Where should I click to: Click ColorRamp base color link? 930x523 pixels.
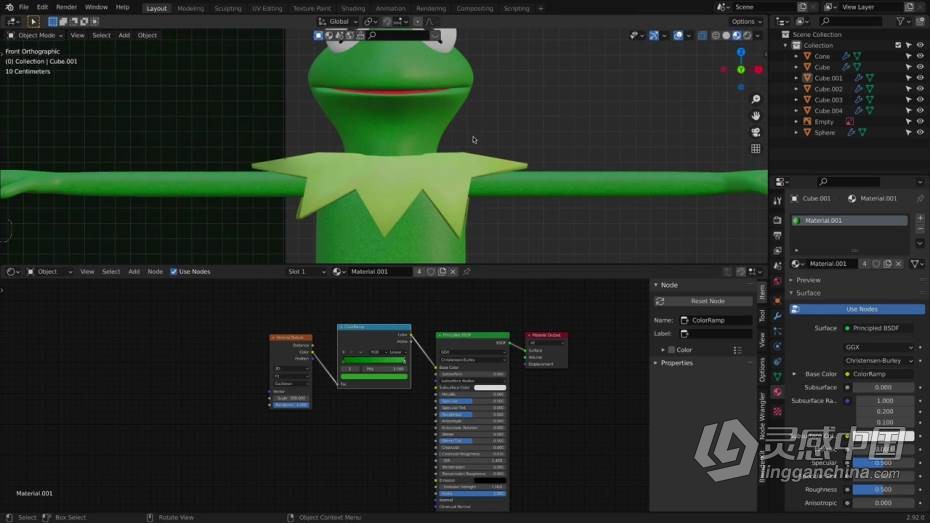(x=878, y=374)
